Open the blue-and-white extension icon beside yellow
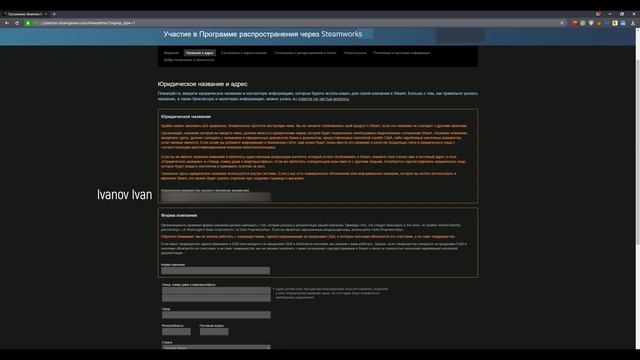The height and width of the screenshot is (360, 640). (623, 23)
